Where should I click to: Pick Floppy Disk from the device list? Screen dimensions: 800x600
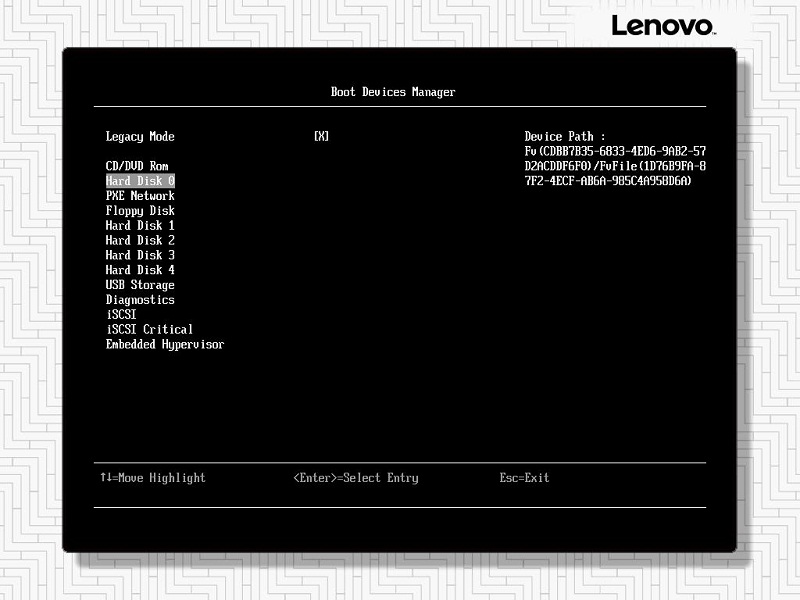[140, 211]
